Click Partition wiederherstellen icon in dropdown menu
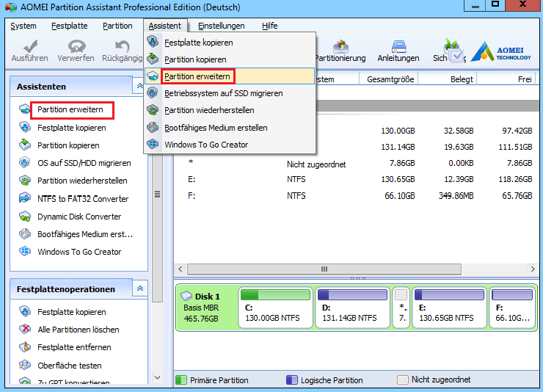This screenshot has width=543, height=392. (x=153, y=110)
